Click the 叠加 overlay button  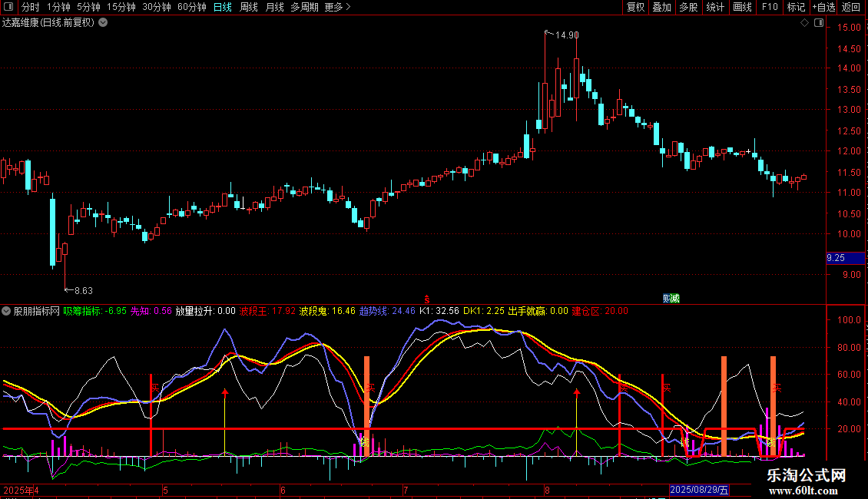662,7
